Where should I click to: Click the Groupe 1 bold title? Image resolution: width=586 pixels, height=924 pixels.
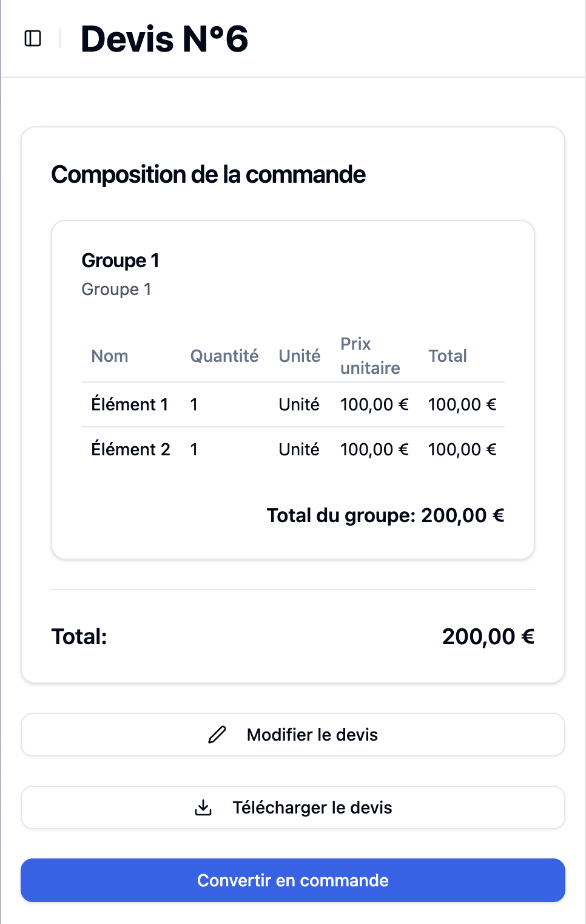click(x=120, y=260)
